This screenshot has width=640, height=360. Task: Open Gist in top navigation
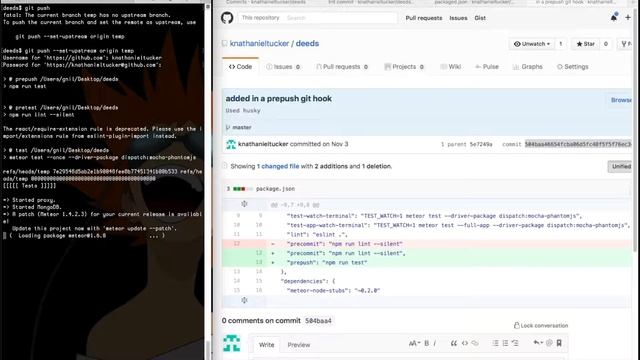480,18
